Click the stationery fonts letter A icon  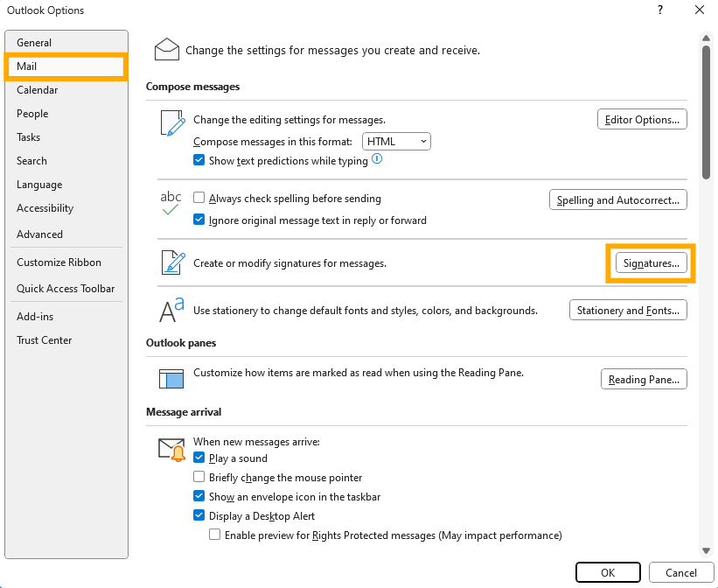pyautogui.click(x=171, y=310)
